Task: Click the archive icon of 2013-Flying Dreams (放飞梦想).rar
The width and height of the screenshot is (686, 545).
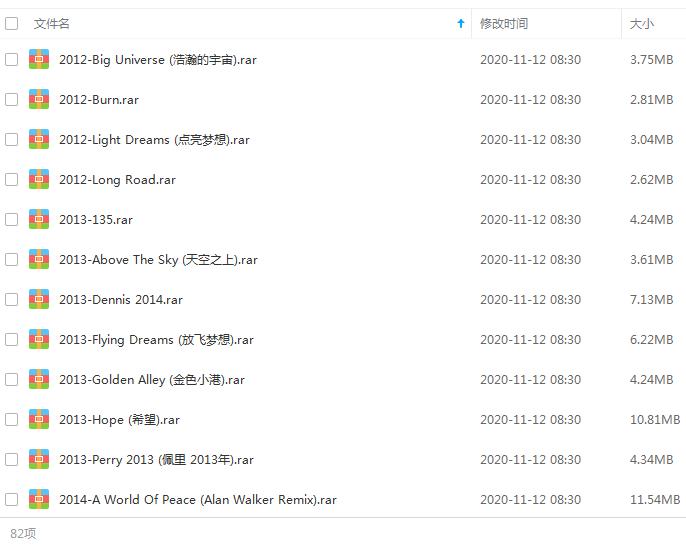Action: pyautogui.click(x=39, y=339)
